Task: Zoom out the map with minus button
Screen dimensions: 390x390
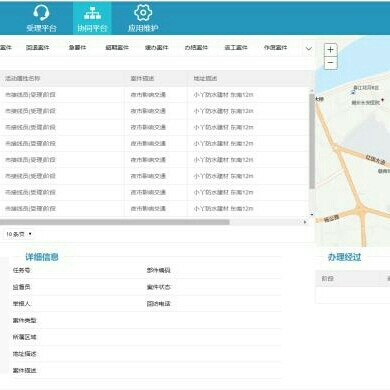Action: pyautogui.click(x=330, y=62)
